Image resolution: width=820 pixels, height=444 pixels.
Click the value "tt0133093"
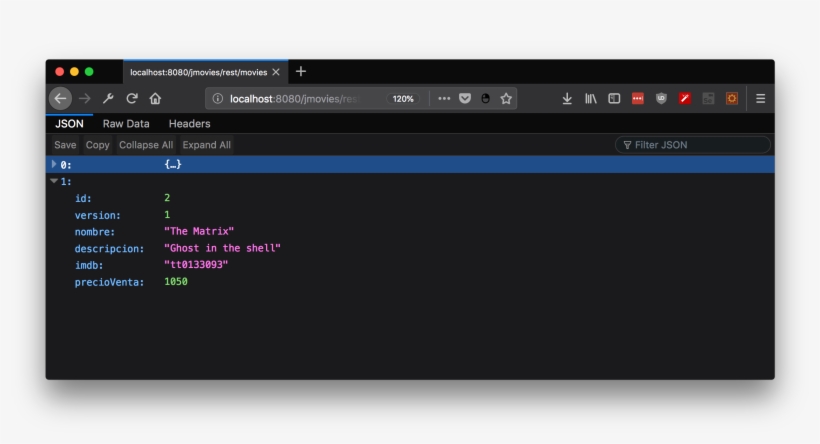(x=196, y=265)
